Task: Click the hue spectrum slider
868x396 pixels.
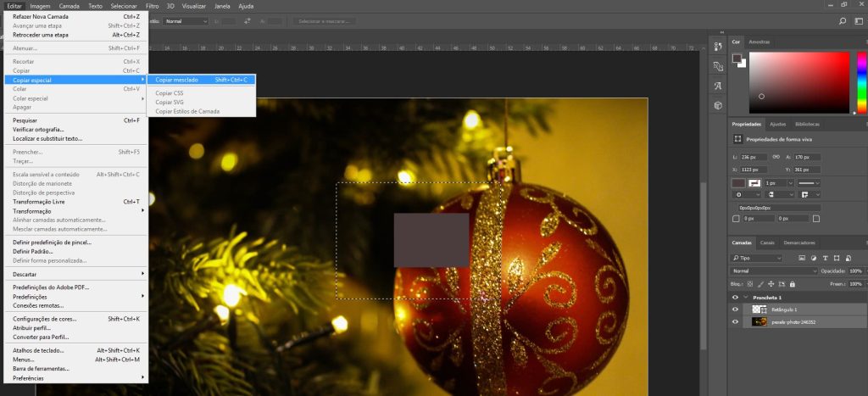Action: click(862, 82)
